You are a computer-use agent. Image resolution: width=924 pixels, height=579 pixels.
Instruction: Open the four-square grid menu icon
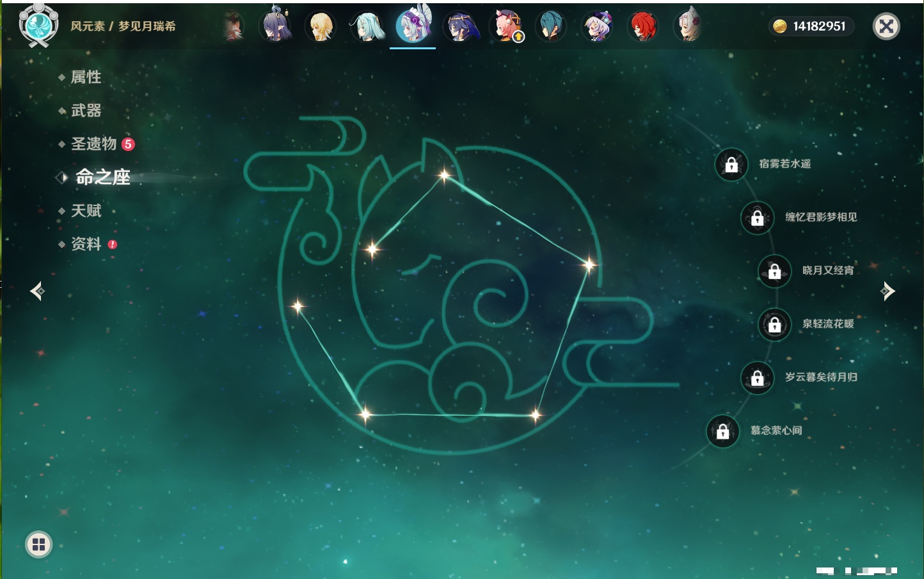click(x=38, y=544)
